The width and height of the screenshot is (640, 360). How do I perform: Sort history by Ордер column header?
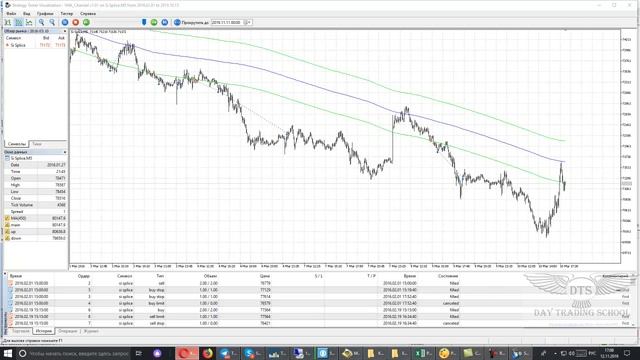pos(84,276)
